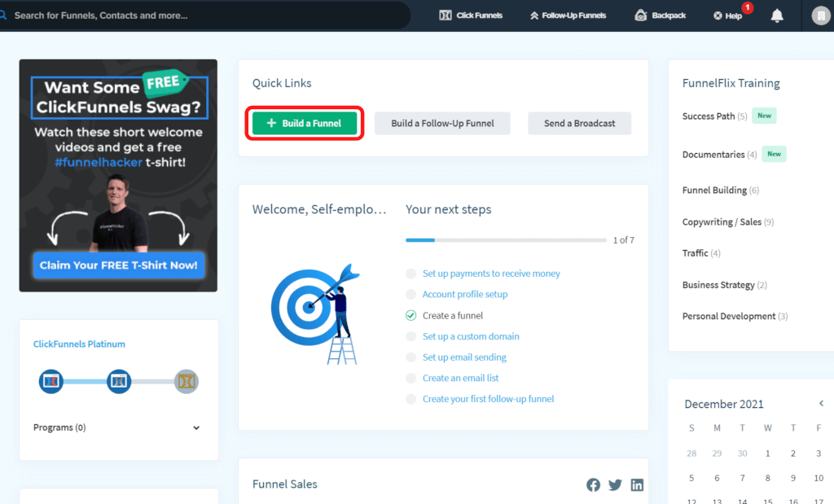The image size is (834, 504).
Task: Click the gold third Platinum stage icon
Action: [187, 381]
